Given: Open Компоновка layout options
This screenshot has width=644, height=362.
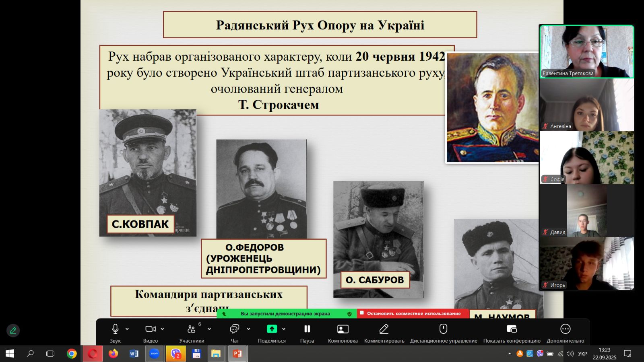Looking at the screenshot, I should [x=343, y=329].
